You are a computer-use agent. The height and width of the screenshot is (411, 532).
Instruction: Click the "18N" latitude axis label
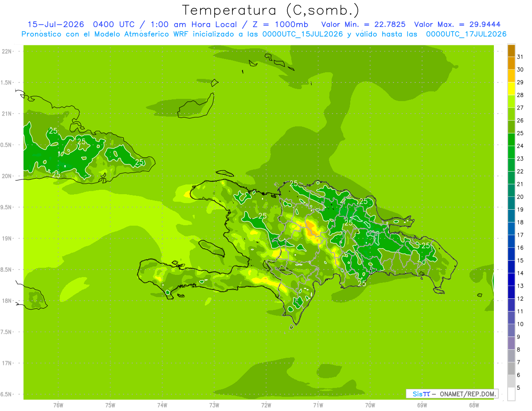tap(8, 301)
